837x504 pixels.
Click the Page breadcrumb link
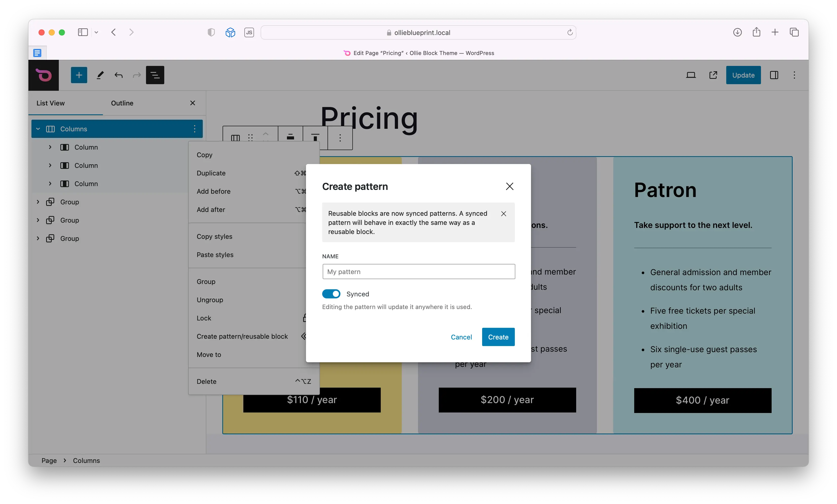point(49,461)
